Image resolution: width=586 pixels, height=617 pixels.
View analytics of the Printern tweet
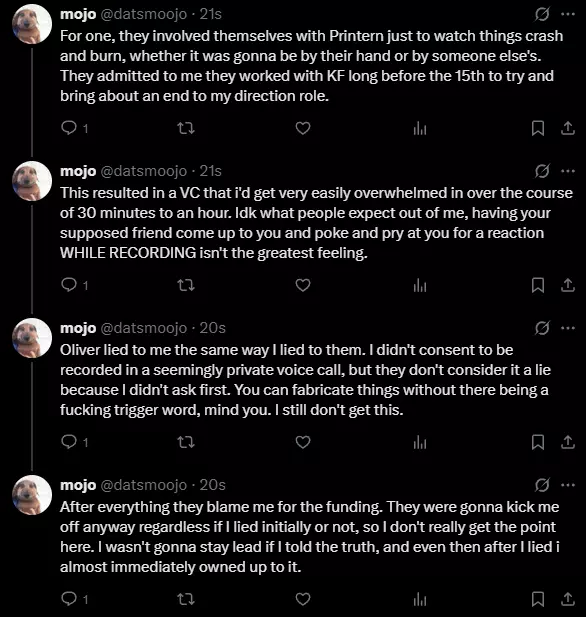[420, 128]
